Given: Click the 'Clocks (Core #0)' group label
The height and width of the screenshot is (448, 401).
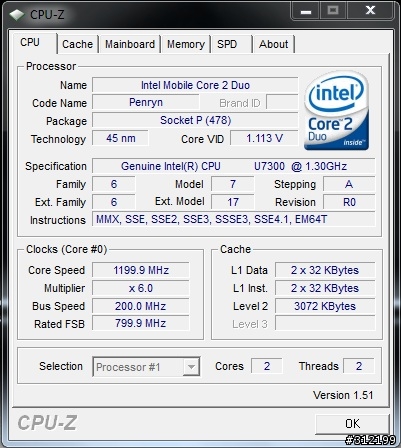Looking at the screenshot, I should 67,249.
